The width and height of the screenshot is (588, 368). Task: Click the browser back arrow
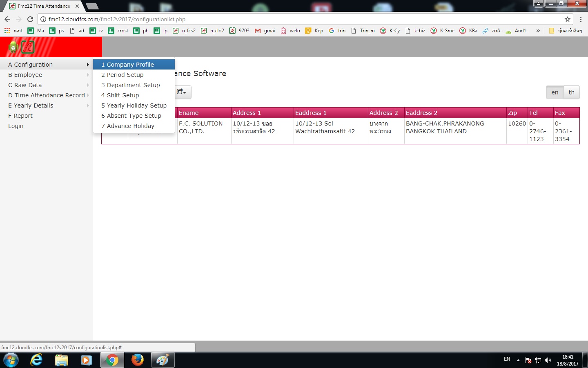point(7,19)
